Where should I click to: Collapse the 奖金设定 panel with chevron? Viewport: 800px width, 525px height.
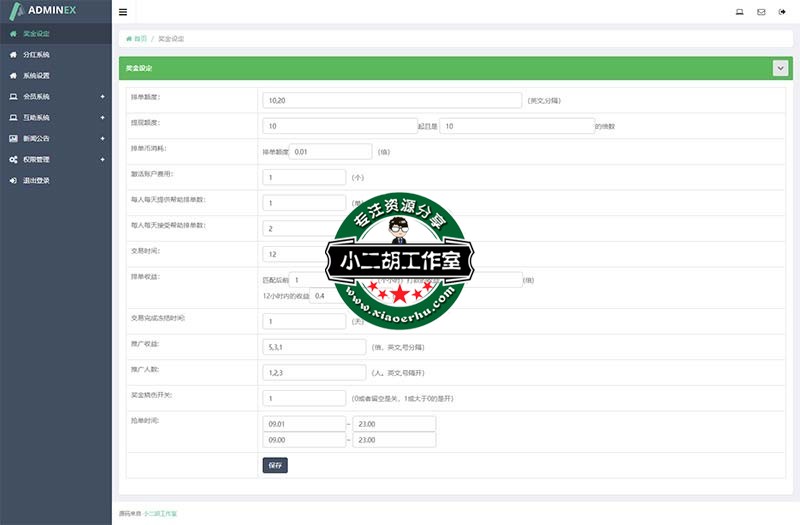[780, 68]
